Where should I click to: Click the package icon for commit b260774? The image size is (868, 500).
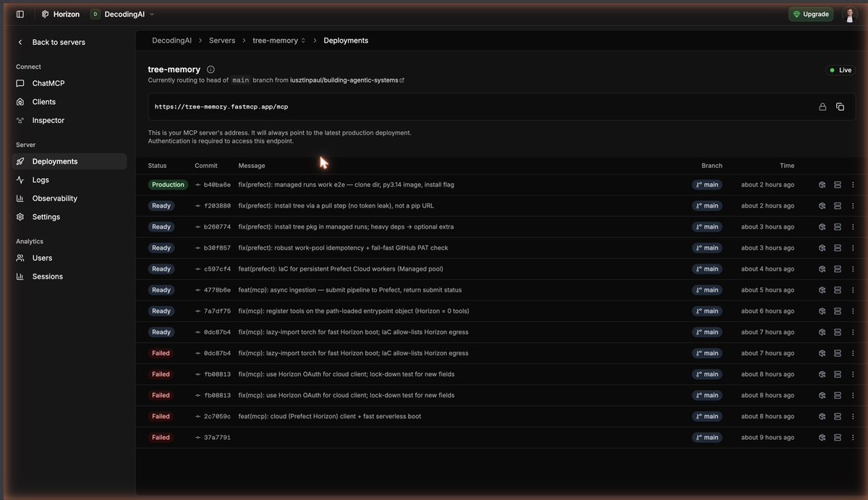pos(822,226)
